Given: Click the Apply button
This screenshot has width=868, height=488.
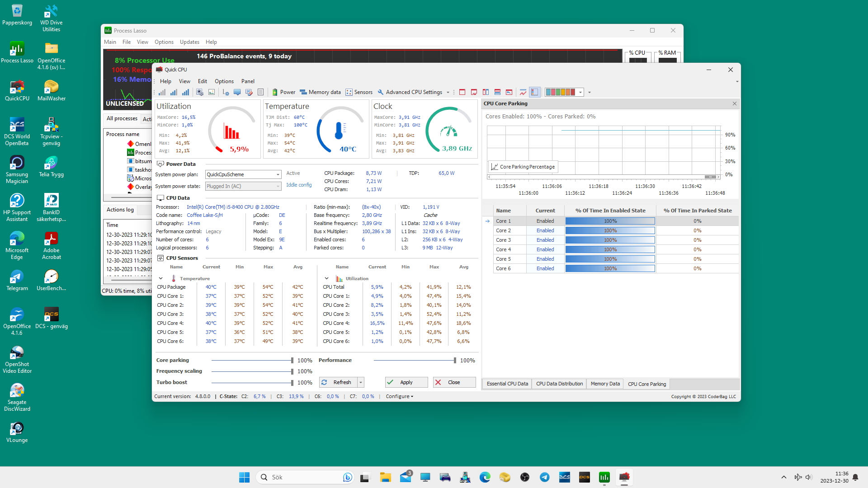Looking at the screenshot, I should 406,382.
